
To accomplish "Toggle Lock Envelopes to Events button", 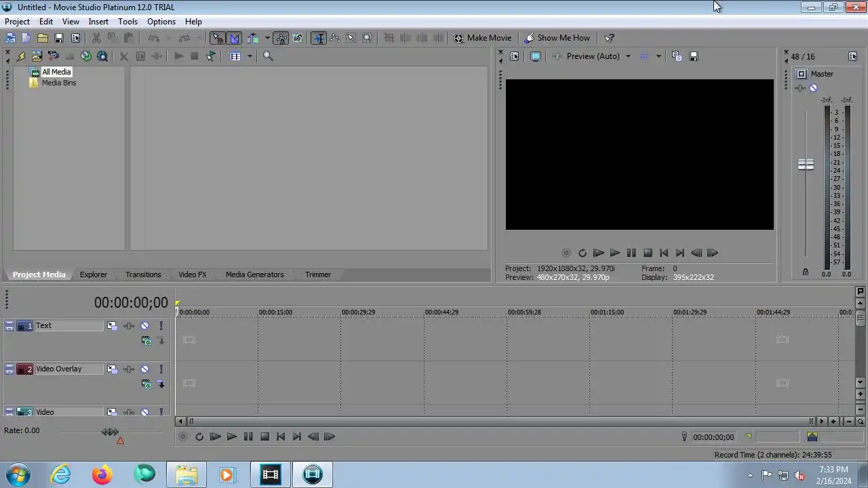I will (281, 38).
